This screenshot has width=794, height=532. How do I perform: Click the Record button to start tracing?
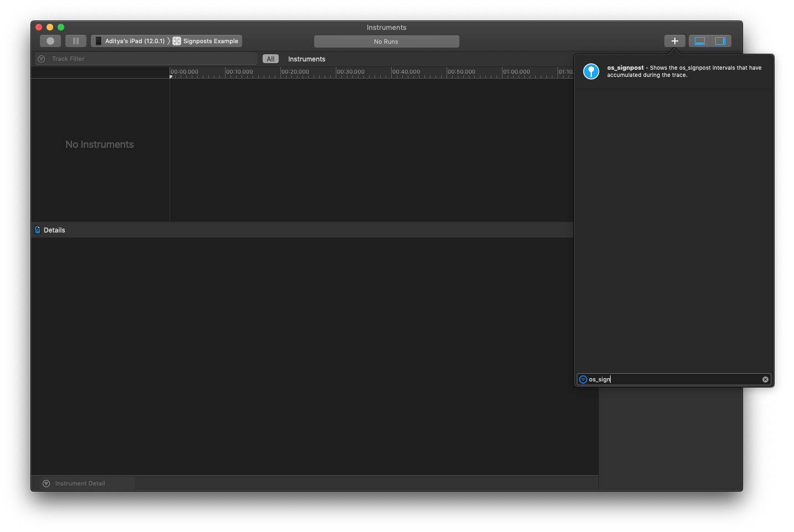pos(50,40)
